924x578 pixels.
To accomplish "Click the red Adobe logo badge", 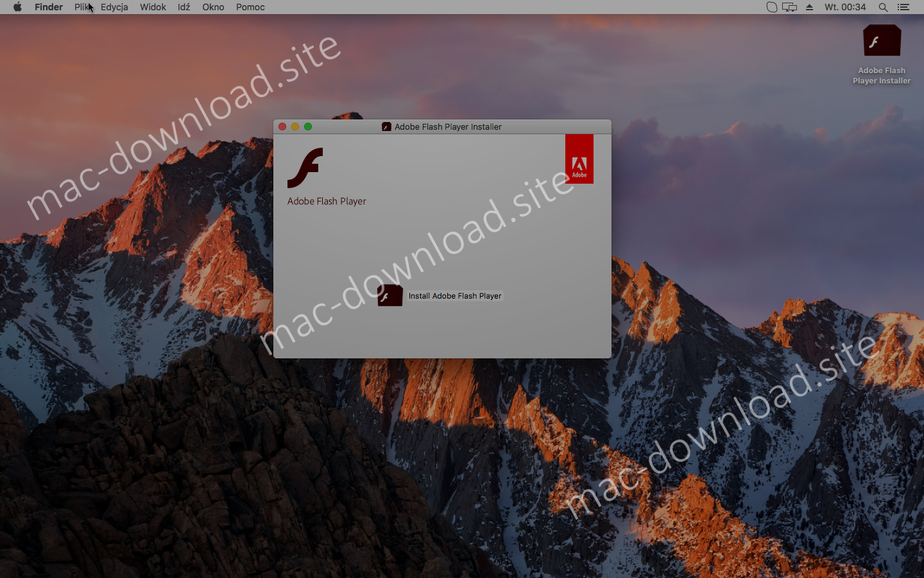I will [x=579, y=159].
